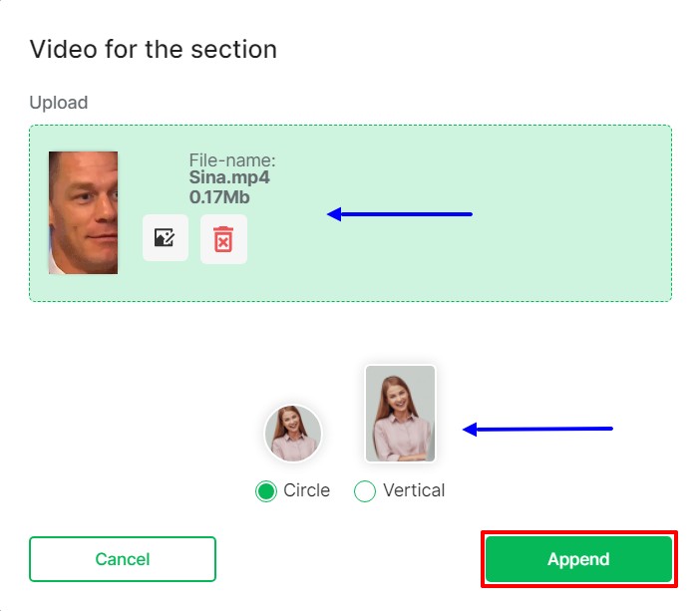This screenshot has height=611, width=700.
Task: Pick the circle avatar preview image
Action: [x=292, y=434]
